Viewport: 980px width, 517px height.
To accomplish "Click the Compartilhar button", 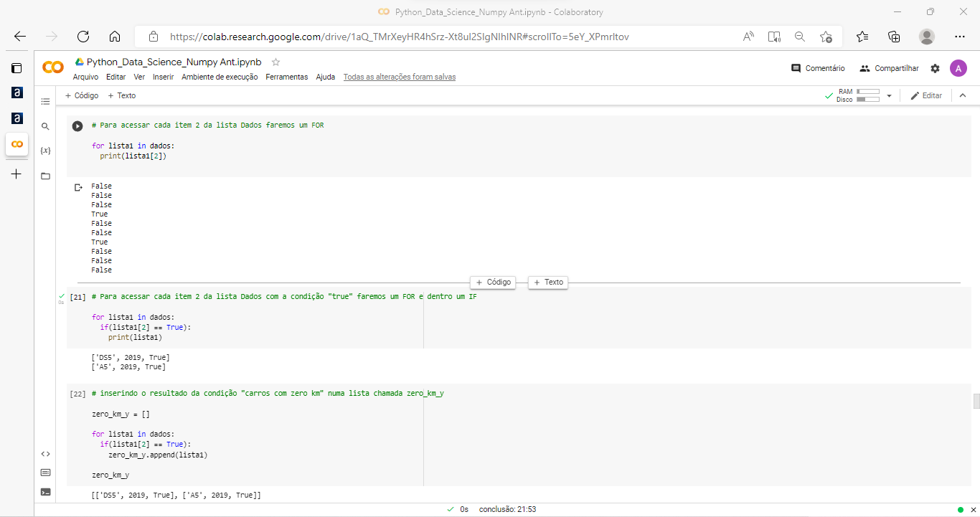I will click(890, 68).
